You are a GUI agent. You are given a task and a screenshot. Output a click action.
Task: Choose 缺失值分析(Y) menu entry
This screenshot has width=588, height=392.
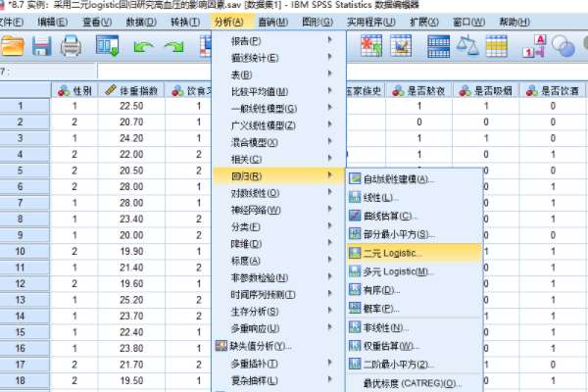(x=278, y=346)
